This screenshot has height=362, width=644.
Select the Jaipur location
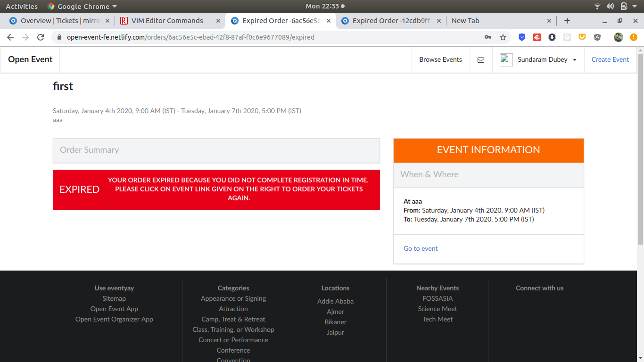(x=335, y=332)
